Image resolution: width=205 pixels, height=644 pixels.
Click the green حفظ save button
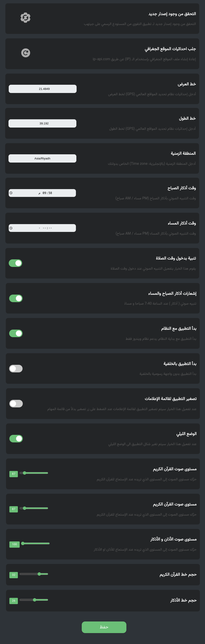coord(104,627)
